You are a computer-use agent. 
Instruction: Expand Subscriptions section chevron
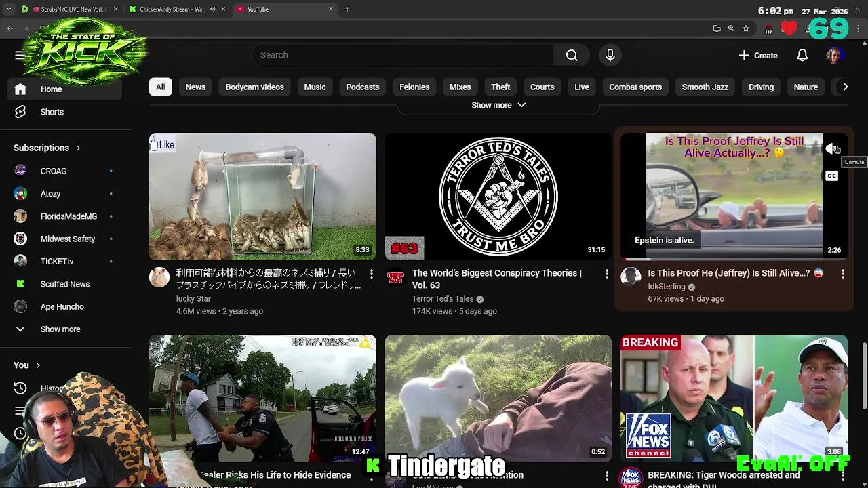[x=78, y=148]
